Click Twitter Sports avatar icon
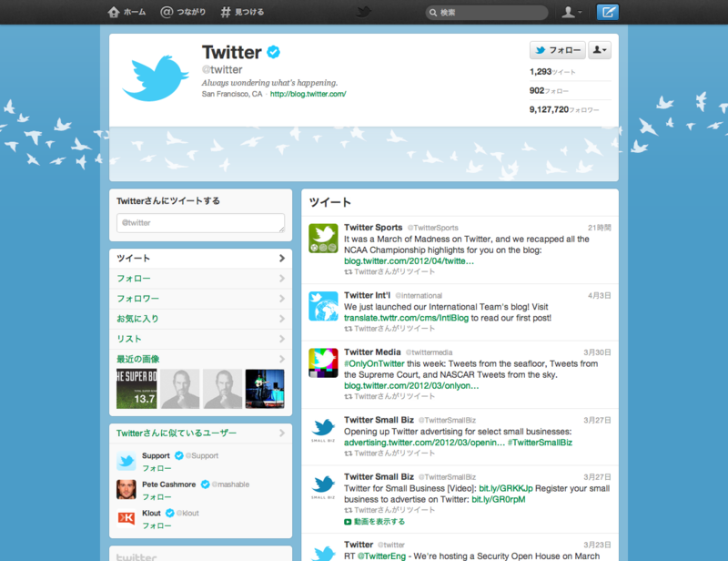 [x=324, y=238]
